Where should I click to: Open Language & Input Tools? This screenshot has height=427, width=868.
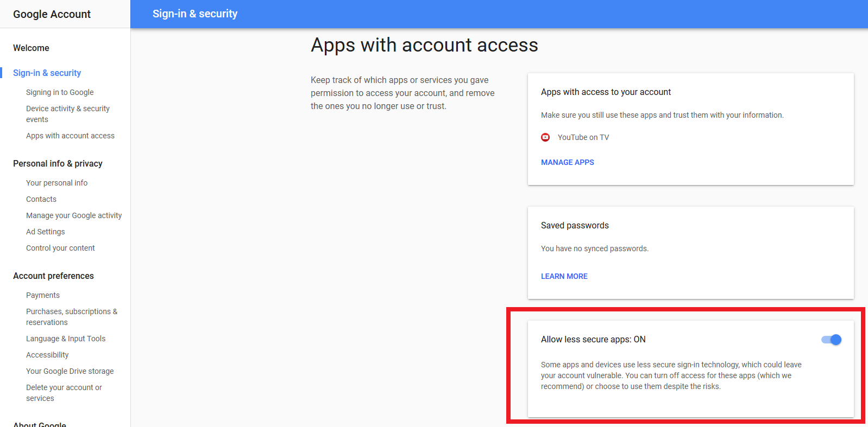click(66, 339)
